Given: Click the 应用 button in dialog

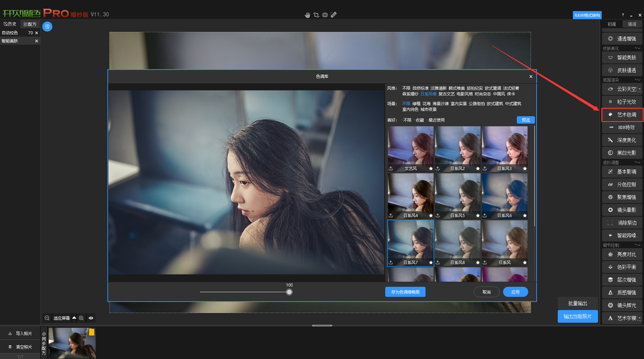Looking at the screenshot, I should tap(515, 292).
